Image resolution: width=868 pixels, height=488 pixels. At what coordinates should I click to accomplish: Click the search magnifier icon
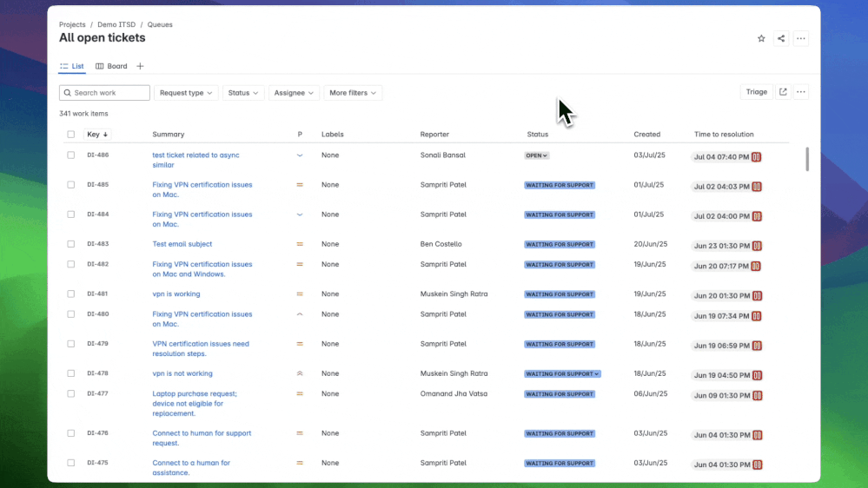tap(68, 93)
